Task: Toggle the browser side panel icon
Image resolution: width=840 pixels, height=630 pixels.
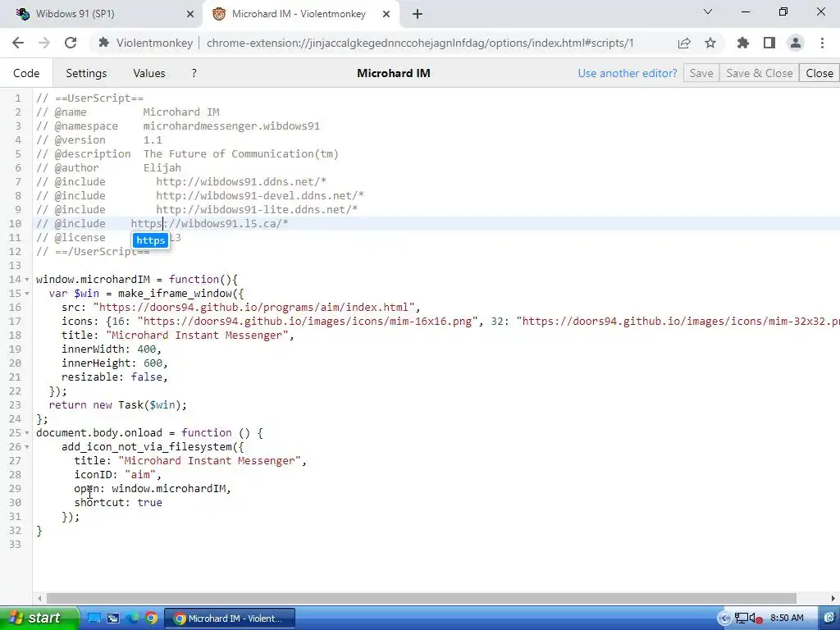Action: click(769, 43)
